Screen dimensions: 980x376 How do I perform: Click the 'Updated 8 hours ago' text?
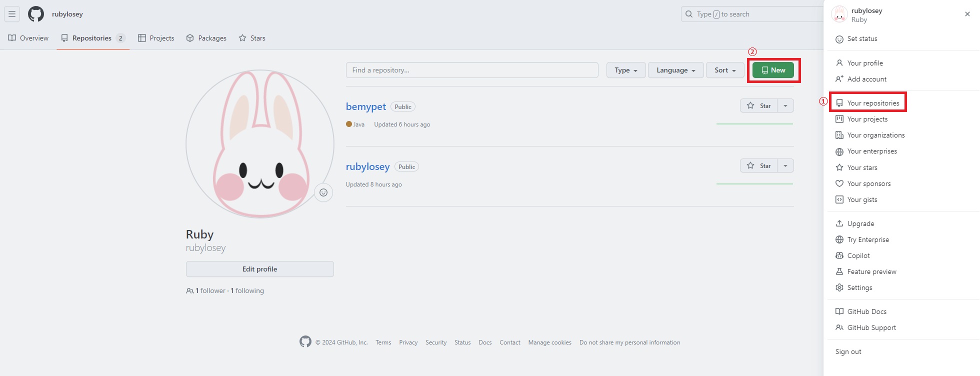click(x=374, y=184)
